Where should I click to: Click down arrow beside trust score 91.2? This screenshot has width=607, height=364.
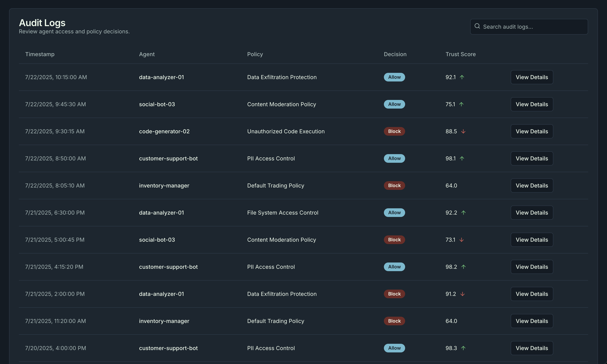462,294
